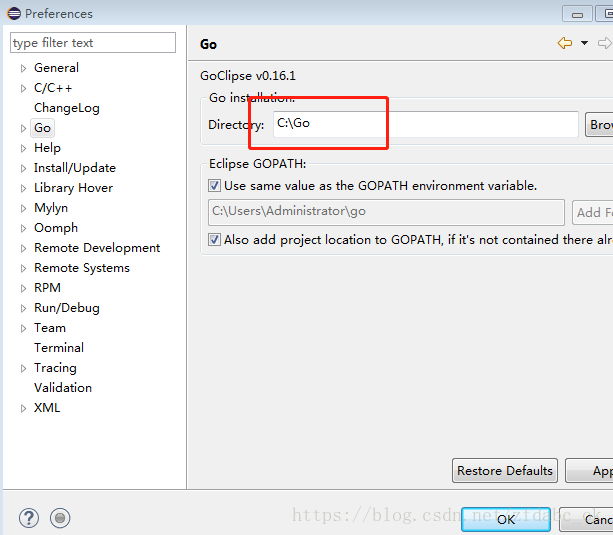Viewport: 613px width, 535px height.
Task: Toggle Also add project location to GOPATH
Action: (214, 239)
